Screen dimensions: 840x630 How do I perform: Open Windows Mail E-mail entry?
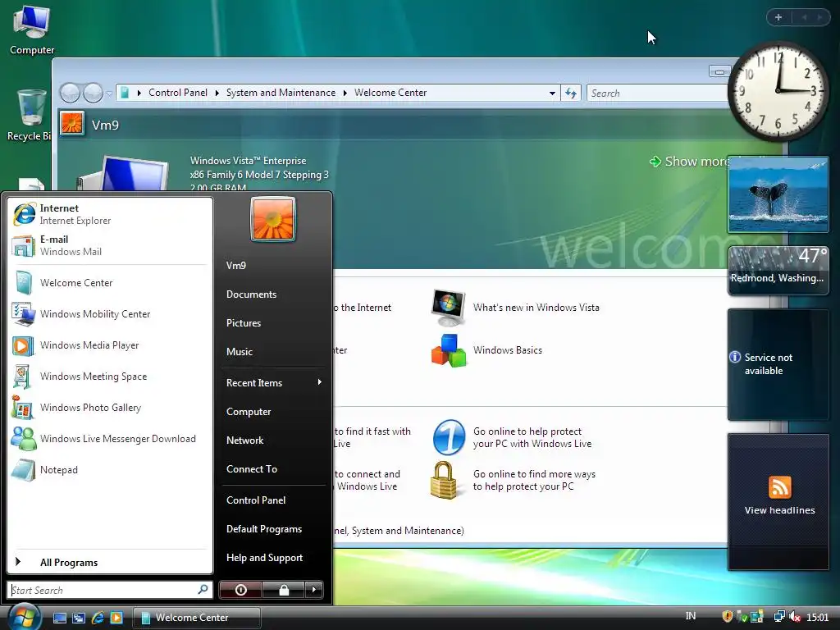coord(110,245)
